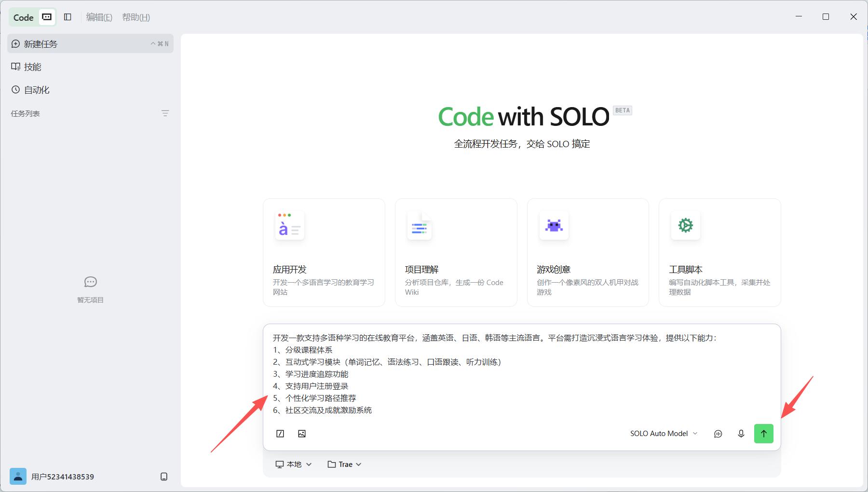Click the 暂无项目 chat bubble icon
Screen dimensions: 868x492
(x=90, y=282)
